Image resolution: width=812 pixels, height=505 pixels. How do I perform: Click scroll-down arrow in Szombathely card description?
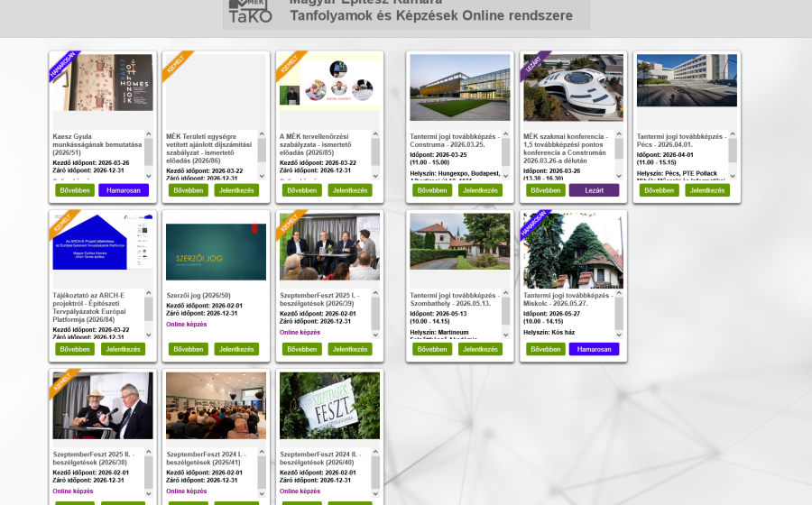coord(505,335)
